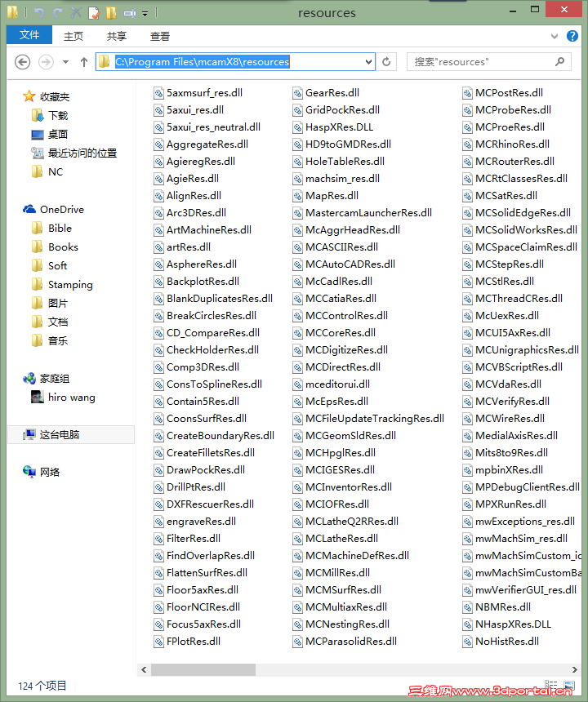Click the dll icon of NoHistRes.dll

(x=467, y=642)
